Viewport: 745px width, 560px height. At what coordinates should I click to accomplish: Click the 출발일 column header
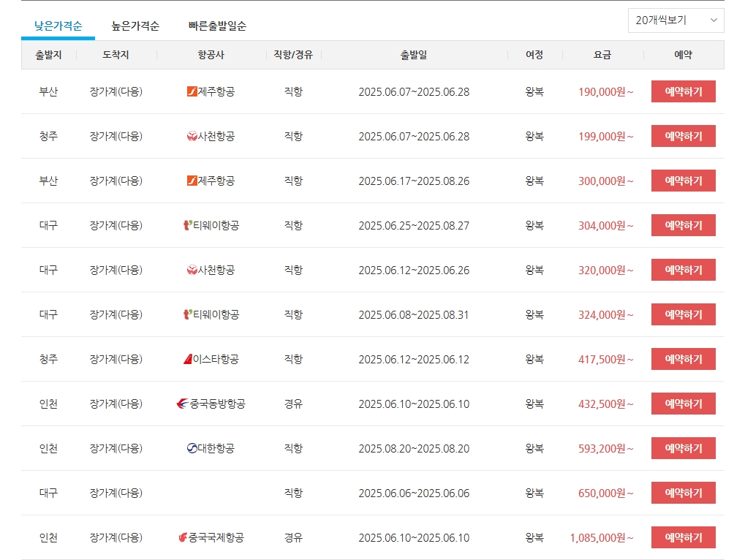point(414,55)
